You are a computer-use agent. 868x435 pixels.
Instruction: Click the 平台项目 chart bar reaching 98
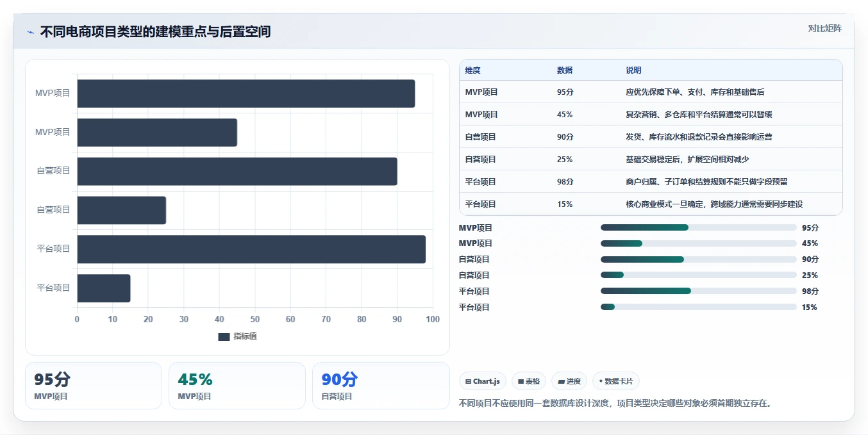click(251, 249)
